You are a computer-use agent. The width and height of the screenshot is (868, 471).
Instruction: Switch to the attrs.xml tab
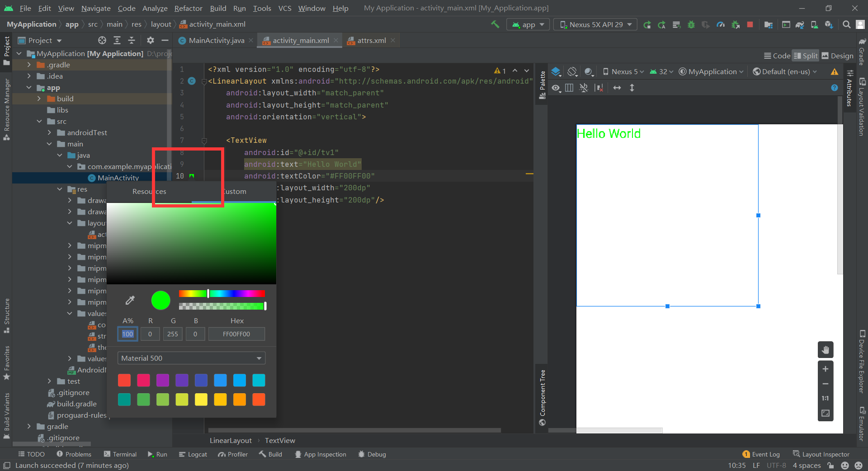[x=370, y=40]
